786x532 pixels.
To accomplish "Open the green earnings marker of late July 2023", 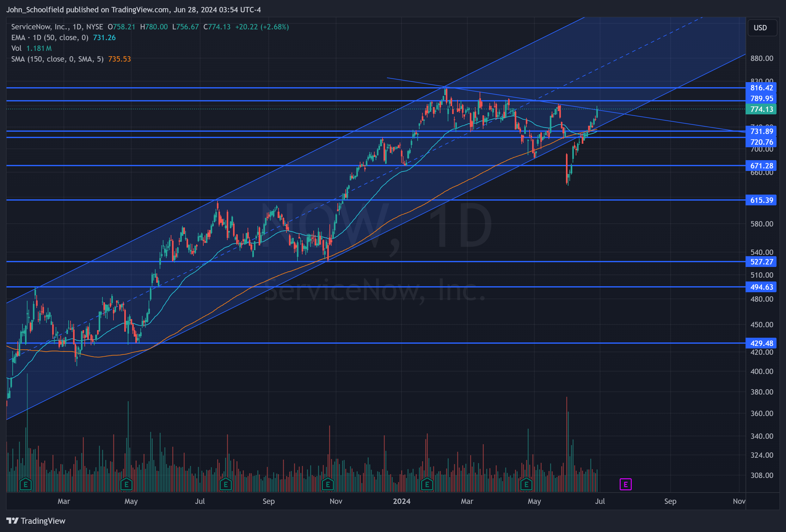I will pyautogui.click(x=225, y=484).
